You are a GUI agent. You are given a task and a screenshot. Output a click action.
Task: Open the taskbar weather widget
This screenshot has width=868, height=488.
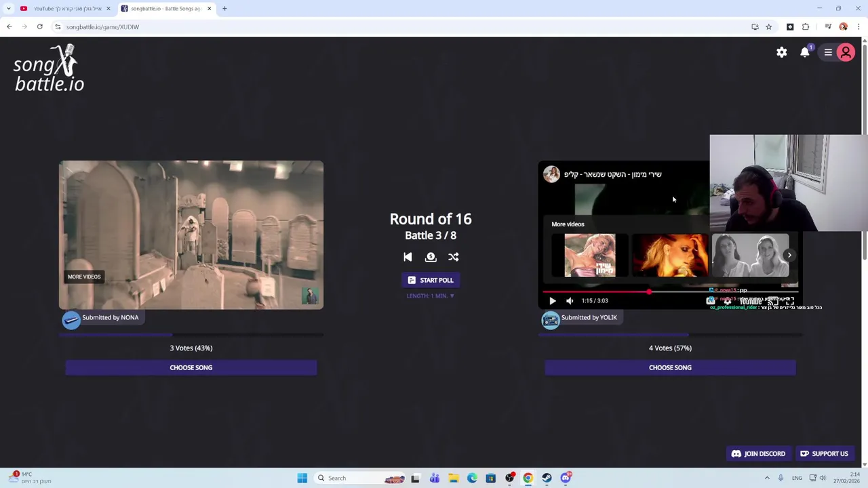(x=31, y=478)
